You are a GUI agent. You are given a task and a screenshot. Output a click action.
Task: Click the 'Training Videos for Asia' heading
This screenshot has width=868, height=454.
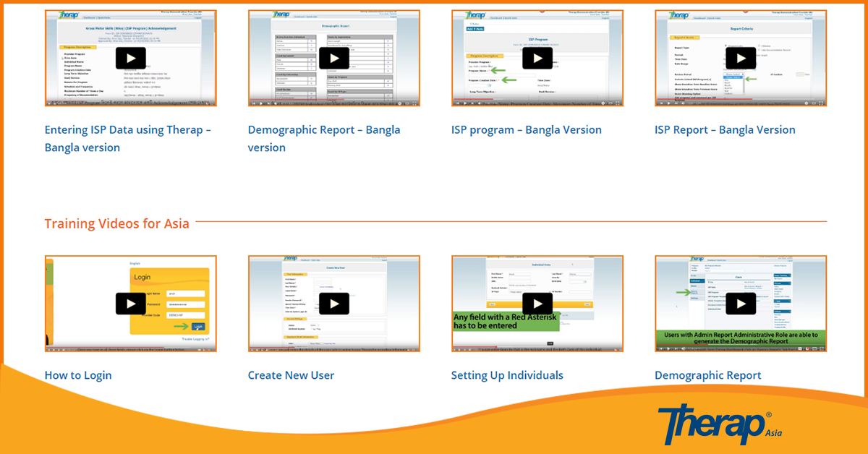click(116, 223)
